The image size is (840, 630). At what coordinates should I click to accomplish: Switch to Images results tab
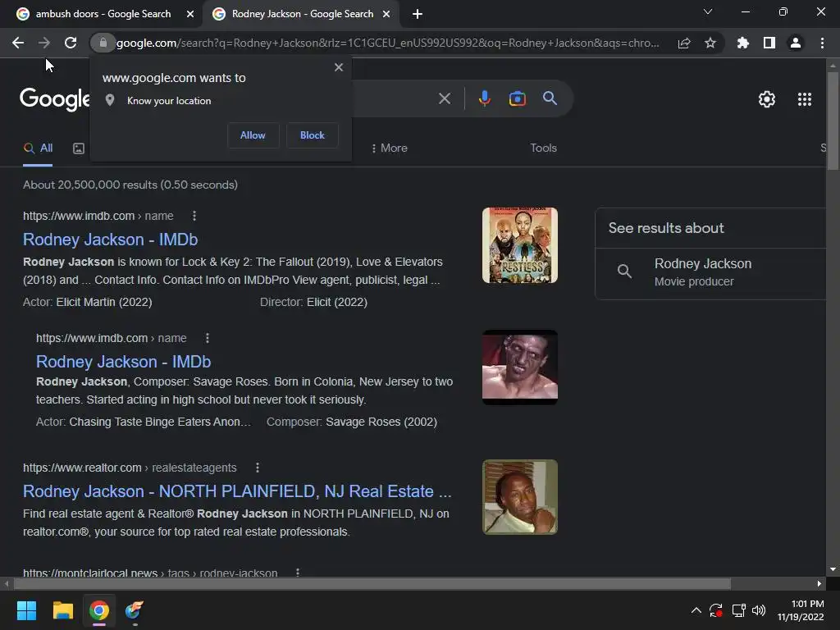(79, 148)
